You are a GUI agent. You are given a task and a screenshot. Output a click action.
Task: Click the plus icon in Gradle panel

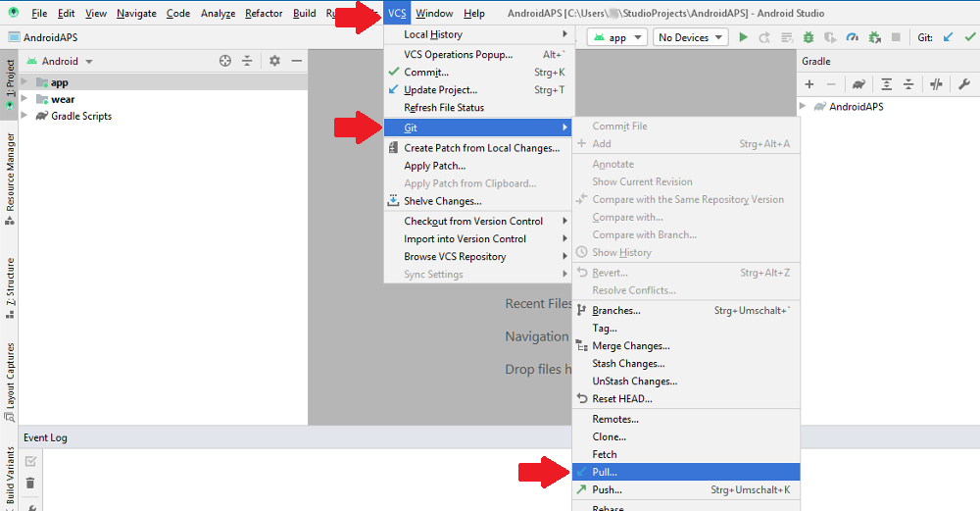tap(809, 84)
